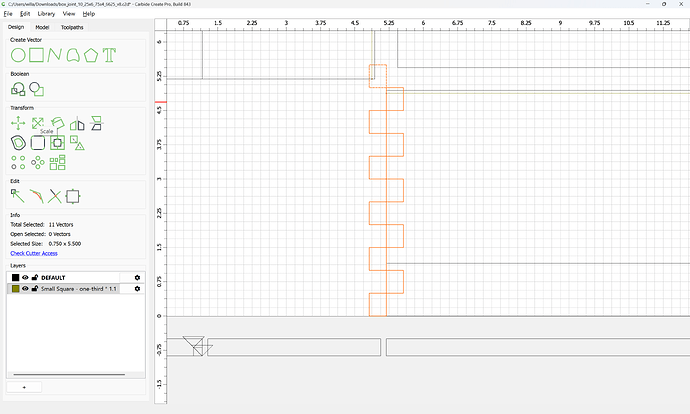Click the red marker on the left ruler
Image resolution: width=690 pixels, height=414 pixels.
[x=161, y=102]
